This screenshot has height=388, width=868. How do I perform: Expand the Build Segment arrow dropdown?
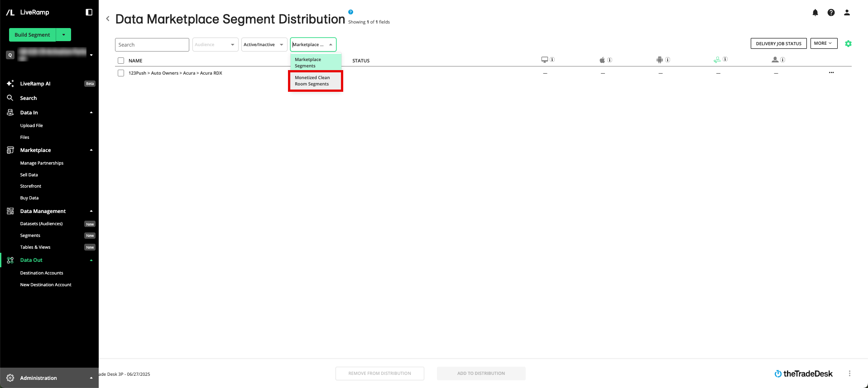click(64, 35)
